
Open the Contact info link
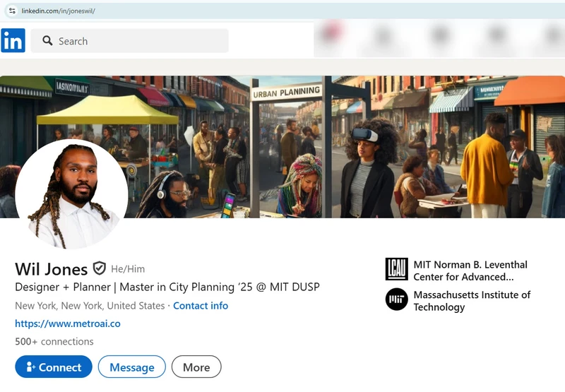pyautogui.click(x=201, y=306)
